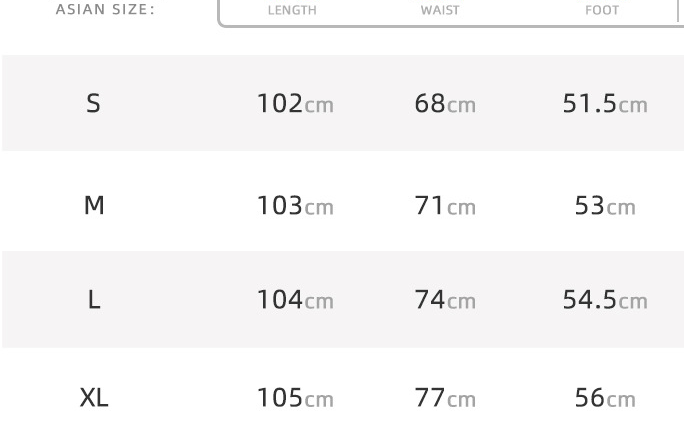The image size is (684, 433).
Task: Pick the 71cm waist cell
Action: click(x=445, y=205)
